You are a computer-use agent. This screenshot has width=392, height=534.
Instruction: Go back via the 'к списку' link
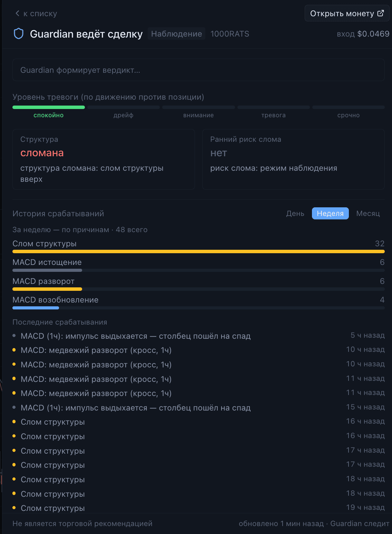[36, 13]
